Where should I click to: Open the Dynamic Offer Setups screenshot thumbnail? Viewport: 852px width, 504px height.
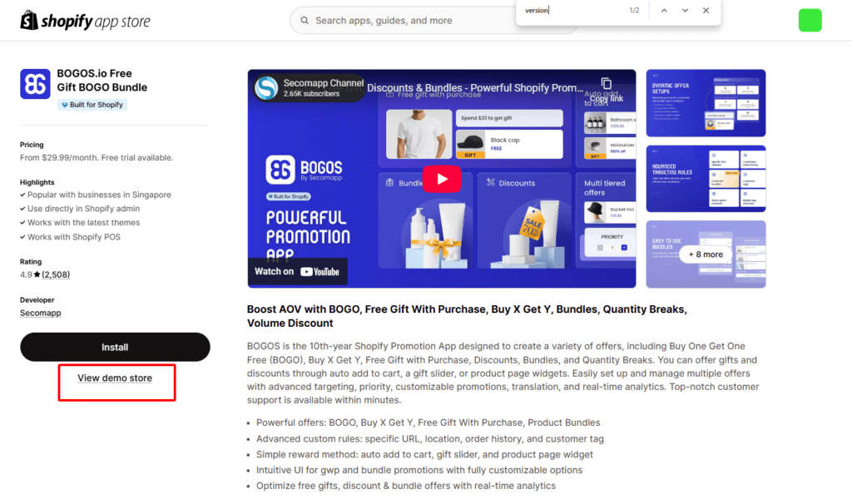pos(706,102)
